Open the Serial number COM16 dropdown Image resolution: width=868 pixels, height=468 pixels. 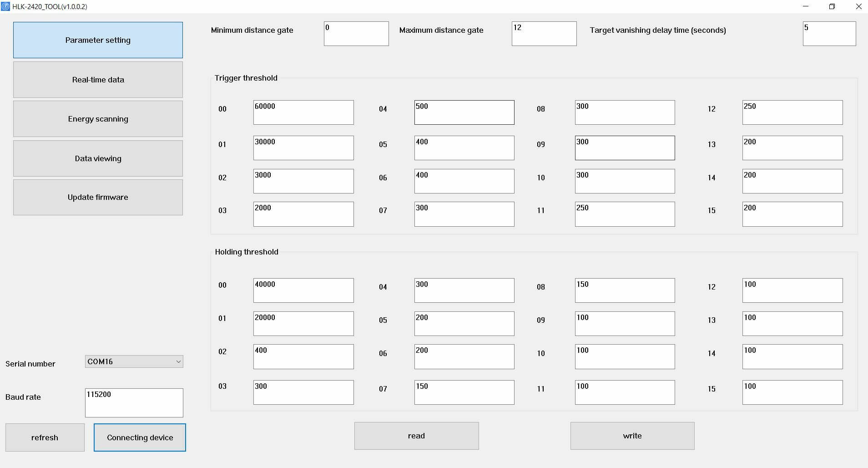point(134,361)
